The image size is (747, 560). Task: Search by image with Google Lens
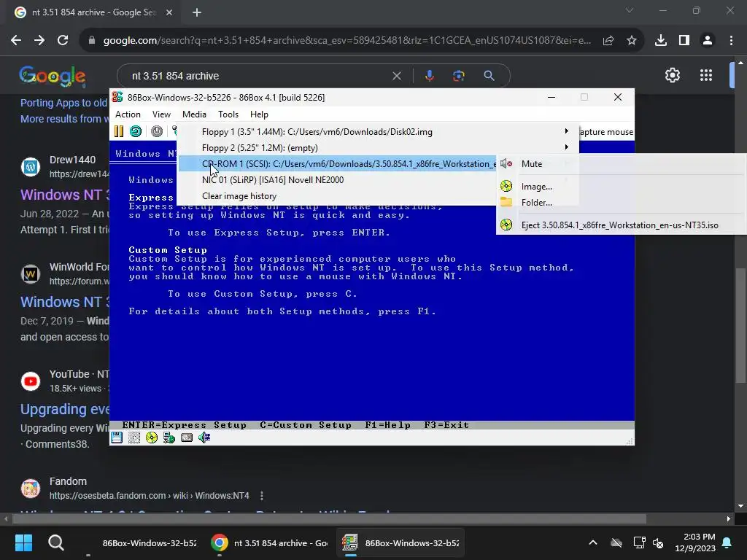click(459, 76)
